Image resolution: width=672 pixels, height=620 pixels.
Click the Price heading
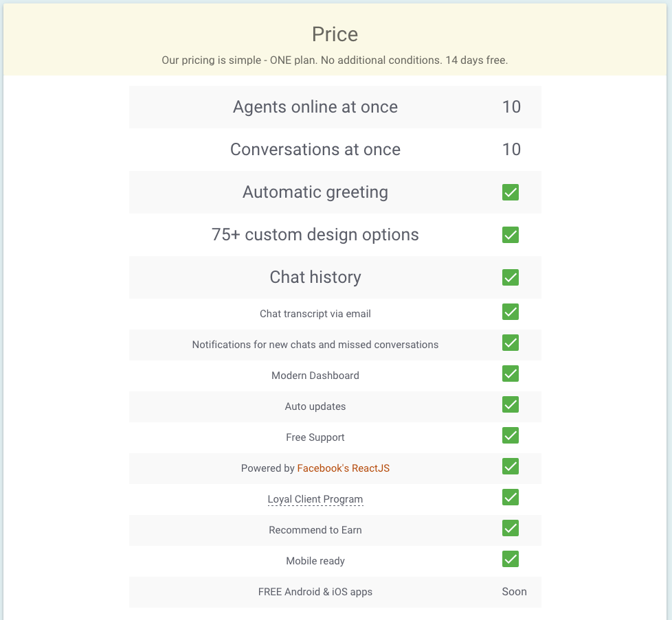pos(335,34)
